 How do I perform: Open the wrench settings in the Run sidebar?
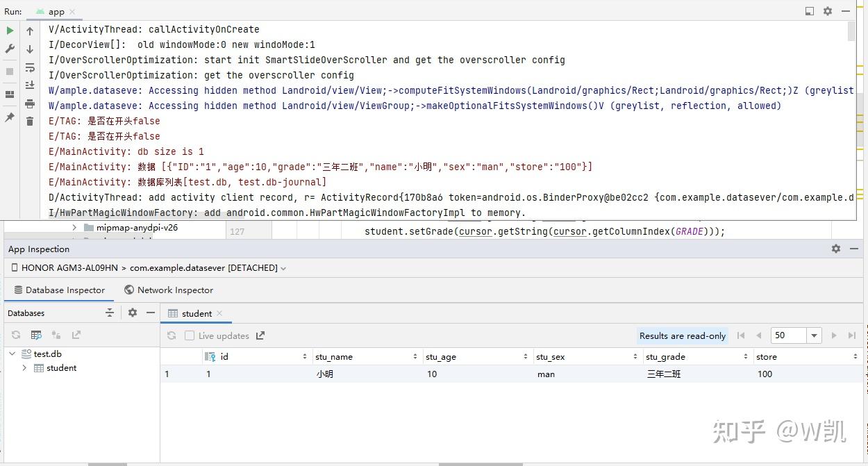click(x=10, y=49)
